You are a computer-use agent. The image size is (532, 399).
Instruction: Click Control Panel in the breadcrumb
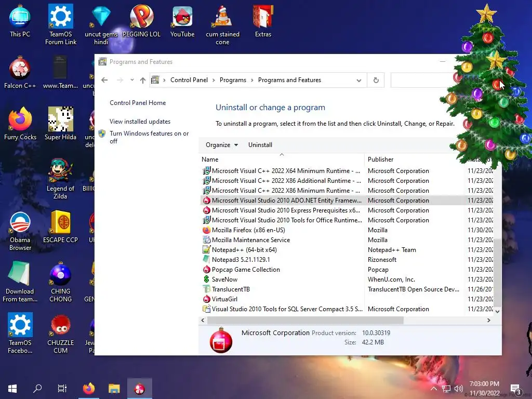point(189,80)
